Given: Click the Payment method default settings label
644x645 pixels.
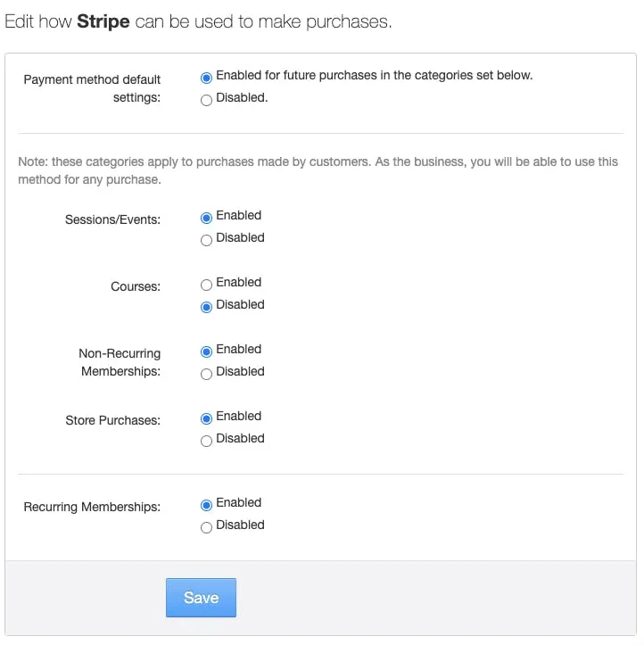Looking at the screenshot, I should coord(92,88).
